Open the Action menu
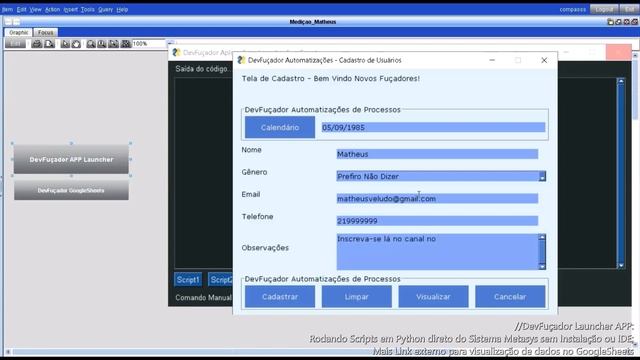The width and height of the screenshot is (640, 360). tap(52, 9)
